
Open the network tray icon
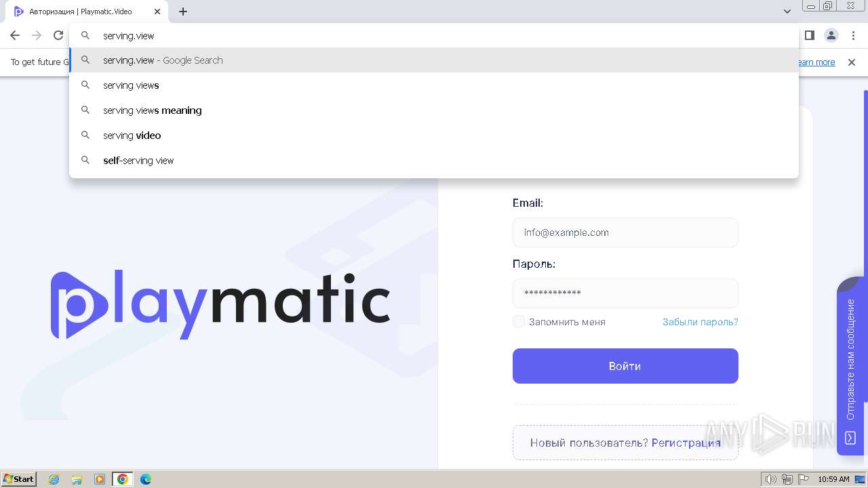[787, 479]
